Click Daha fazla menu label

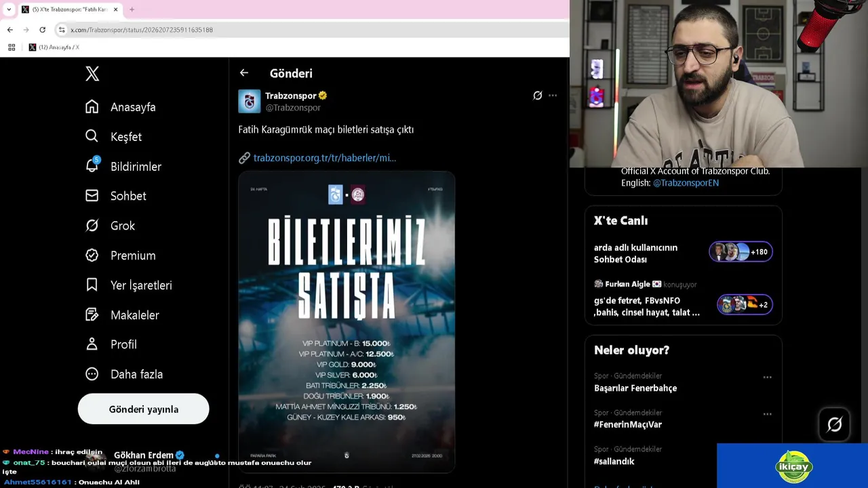[136, 374]
